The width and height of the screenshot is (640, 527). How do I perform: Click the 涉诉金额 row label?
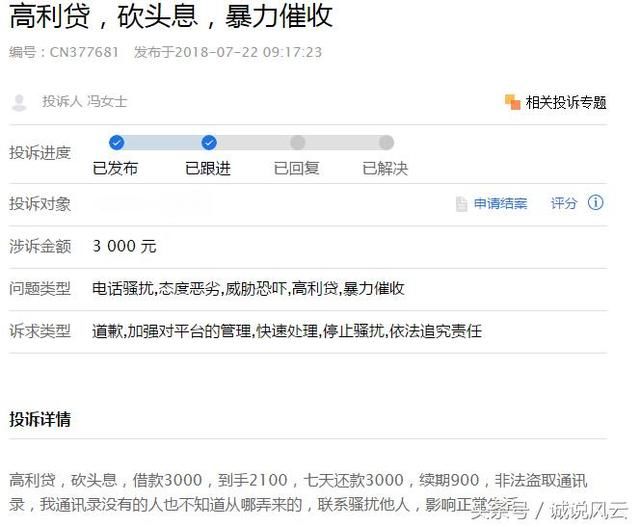pyautogui.click(x=40, y=246)
